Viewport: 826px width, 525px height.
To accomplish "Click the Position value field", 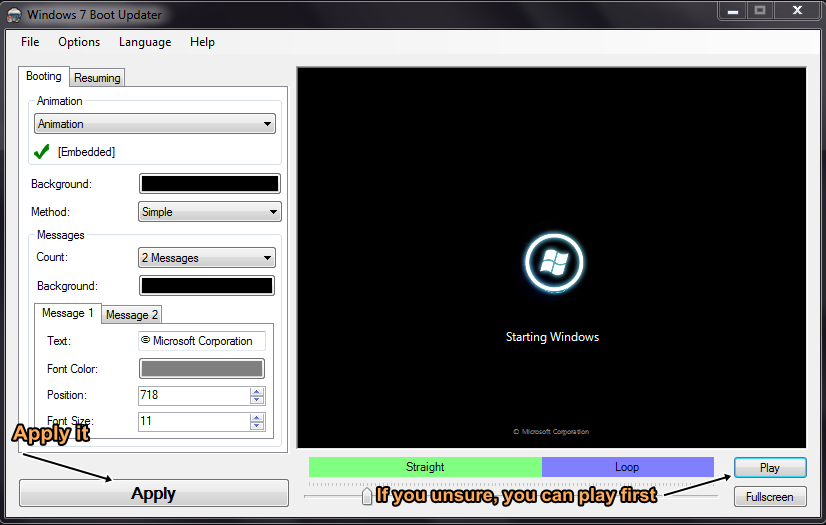I will (x=194, y=395).
